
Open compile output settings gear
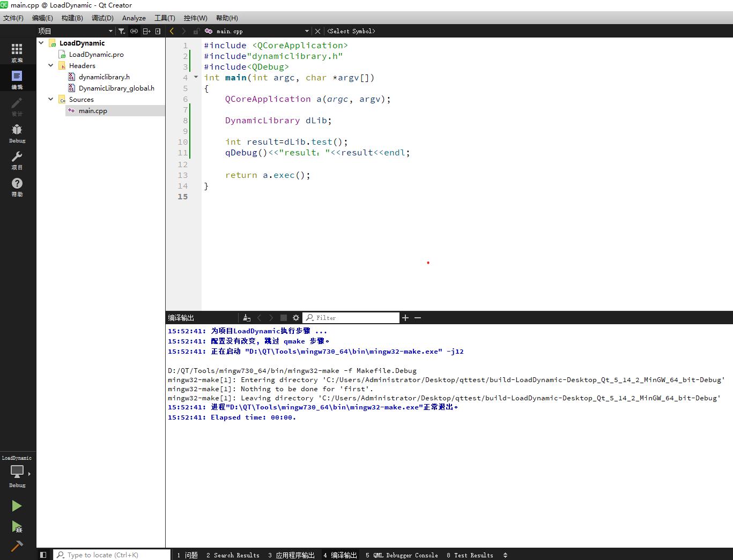tap(296, 318)
